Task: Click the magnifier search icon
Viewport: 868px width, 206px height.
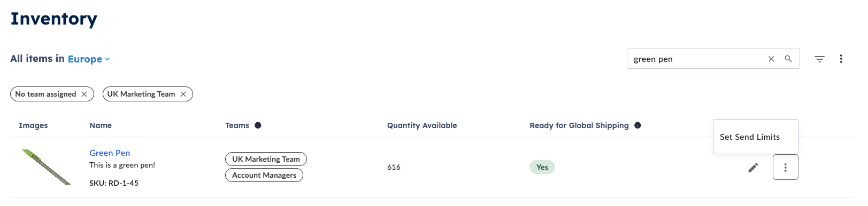Action: coord(788,59)
